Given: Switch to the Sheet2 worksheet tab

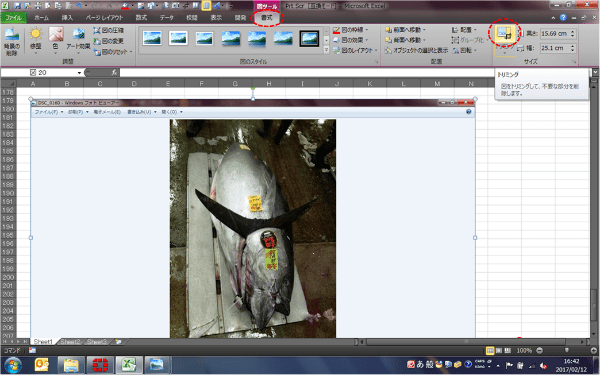Looking at the screenshot, I should click(x=70, y=341).
